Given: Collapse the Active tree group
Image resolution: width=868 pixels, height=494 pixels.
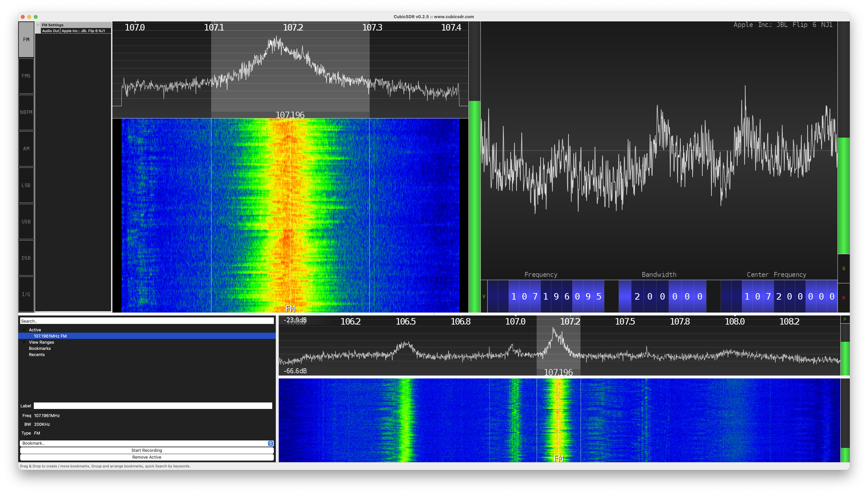Looking at the screenshot, I should coord(23,329).
